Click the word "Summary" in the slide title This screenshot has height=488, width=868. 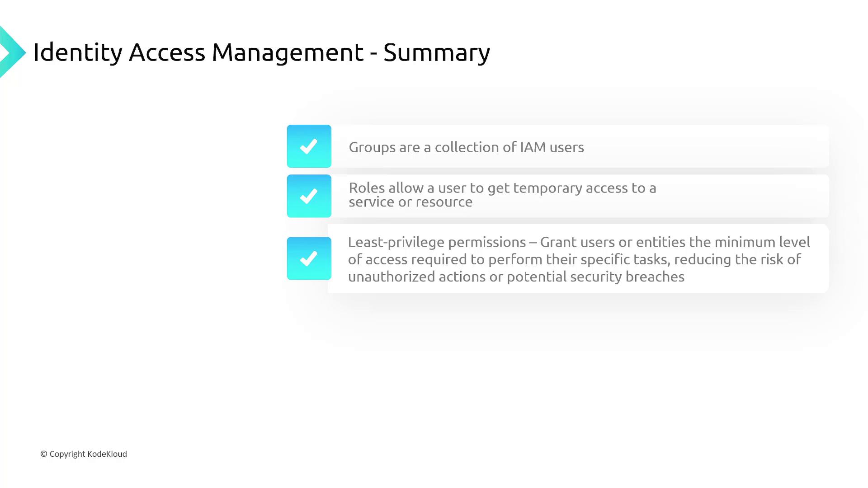coord(437,52)
